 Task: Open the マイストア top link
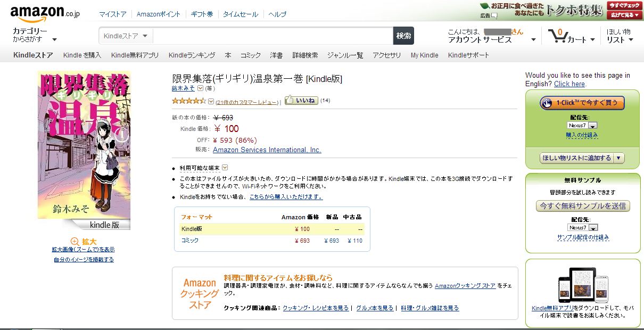click(113, 14)
